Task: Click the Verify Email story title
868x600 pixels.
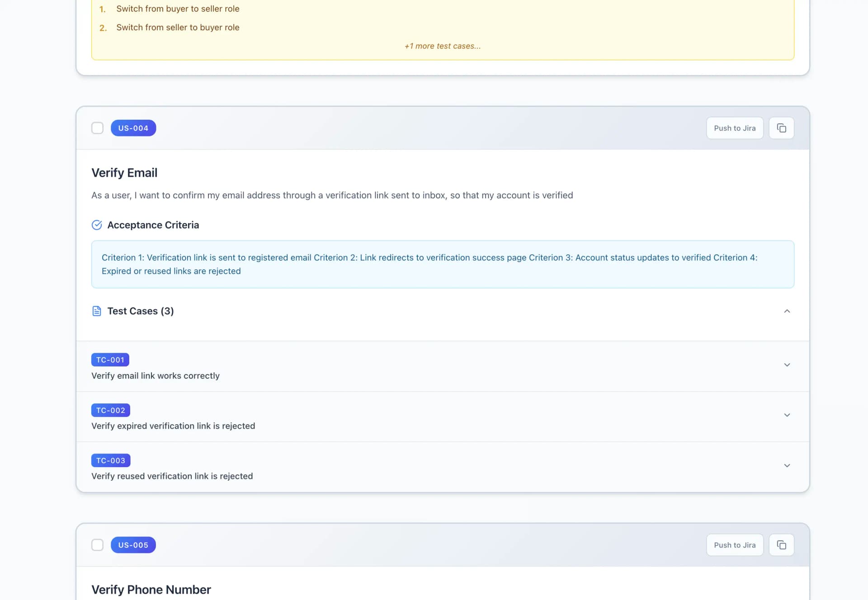Action: pos(124,173)
